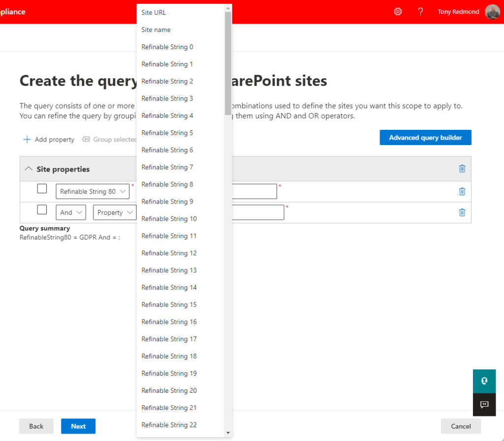Collapse the Site properties section
The height and width of the screenshot is (441, 504).
point(29,169)
